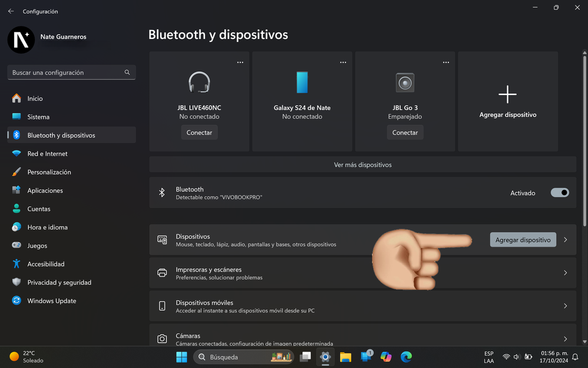This screenshot has height=368, width=588.
Task: Click the Galaxy S24 de Nate phone icon
Action: (302, 82)
